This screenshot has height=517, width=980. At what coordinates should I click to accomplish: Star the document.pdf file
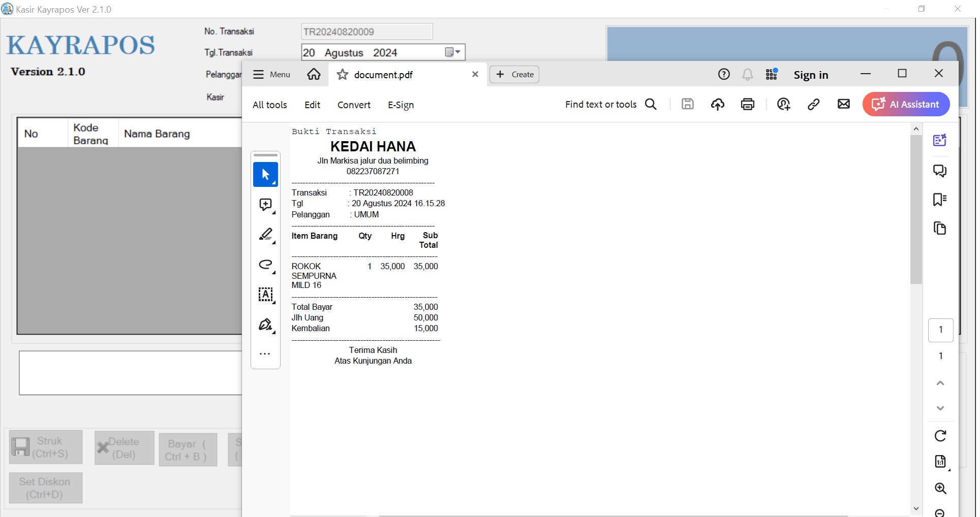pos(343,75)
